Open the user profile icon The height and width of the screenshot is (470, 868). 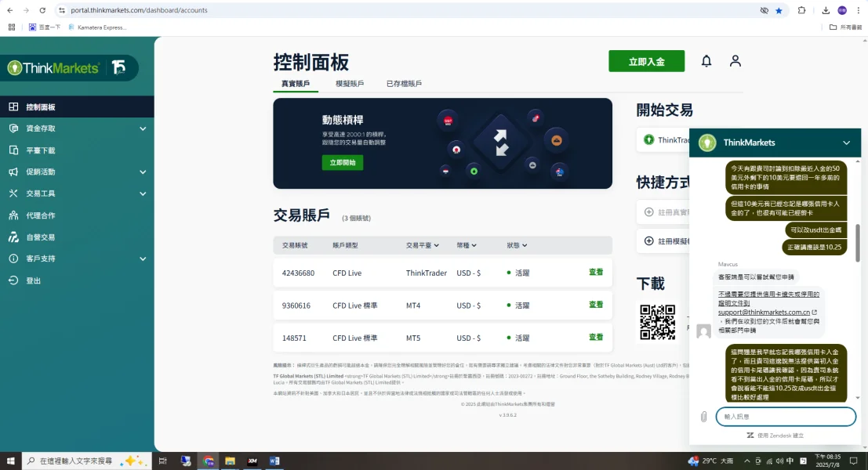pyautogui.click(x=735, y=61)
